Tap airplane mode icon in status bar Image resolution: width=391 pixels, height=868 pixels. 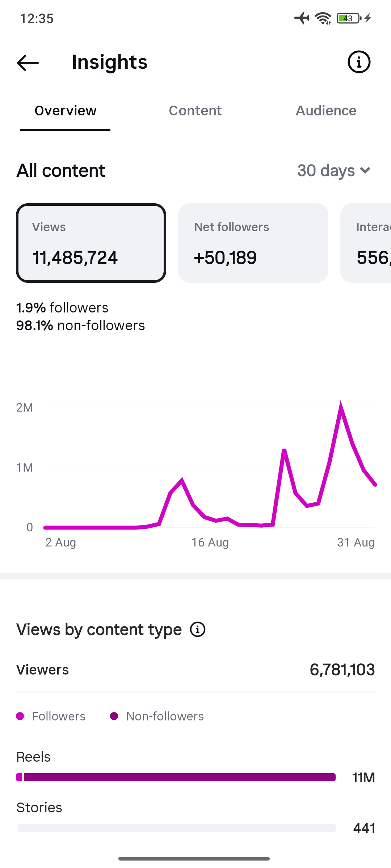coord(302,18)
